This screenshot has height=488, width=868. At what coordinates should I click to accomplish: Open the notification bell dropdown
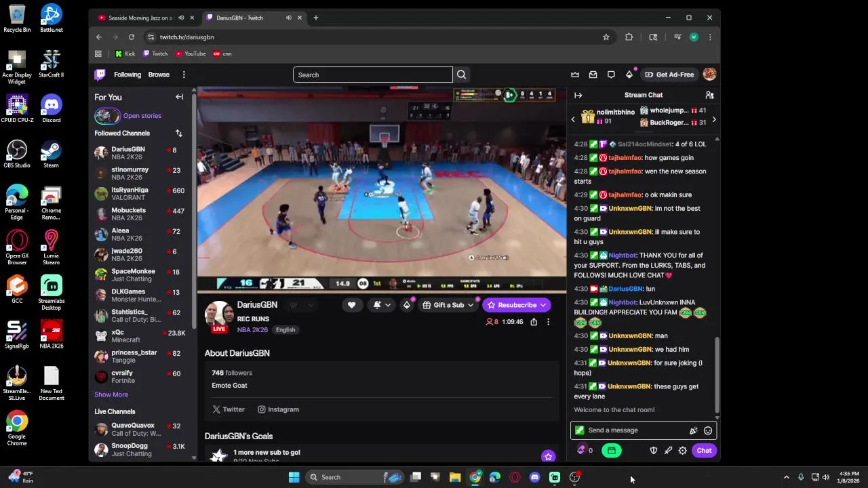point(382,305)
